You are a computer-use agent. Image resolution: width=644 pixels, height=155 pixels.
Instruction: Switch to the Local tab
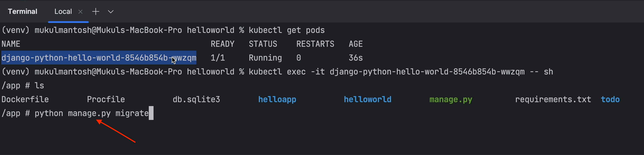(63, 11)
